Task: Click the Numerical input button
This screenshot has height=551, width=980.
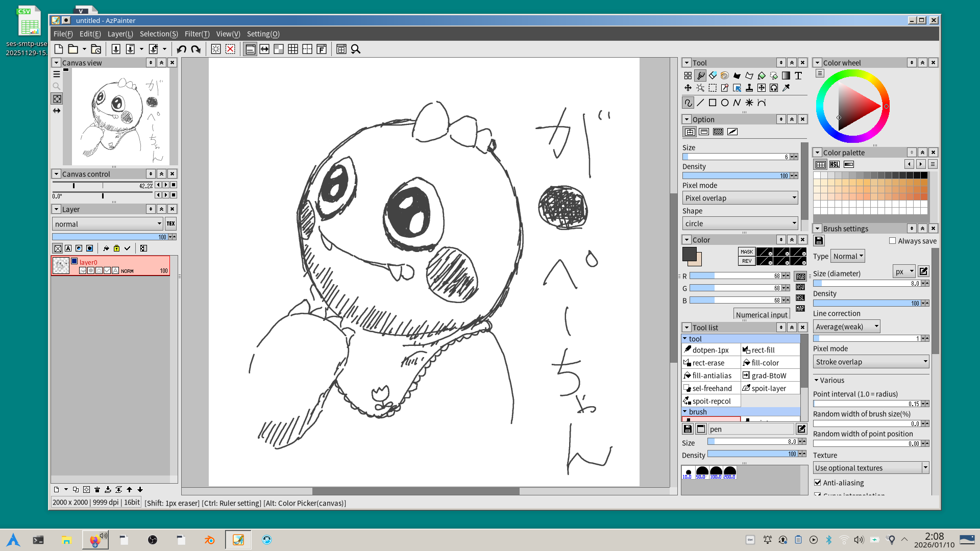Action: 762,315
